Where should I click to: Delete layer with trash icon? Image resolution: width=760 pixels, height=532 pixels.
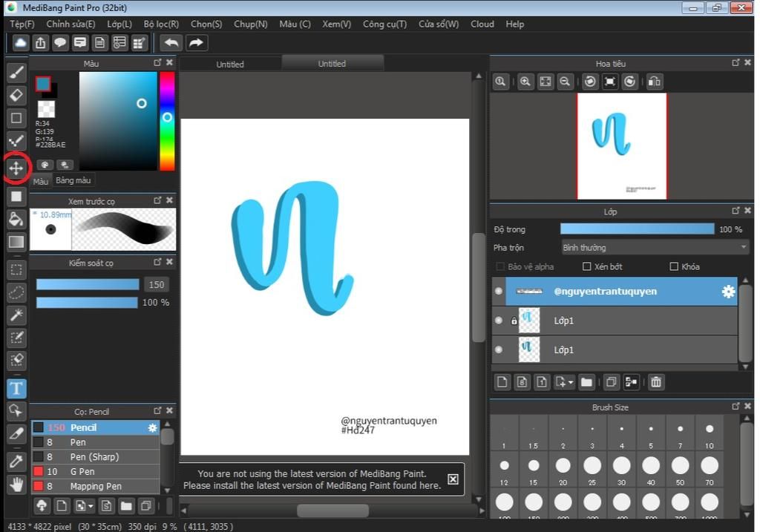click(656, 382)
